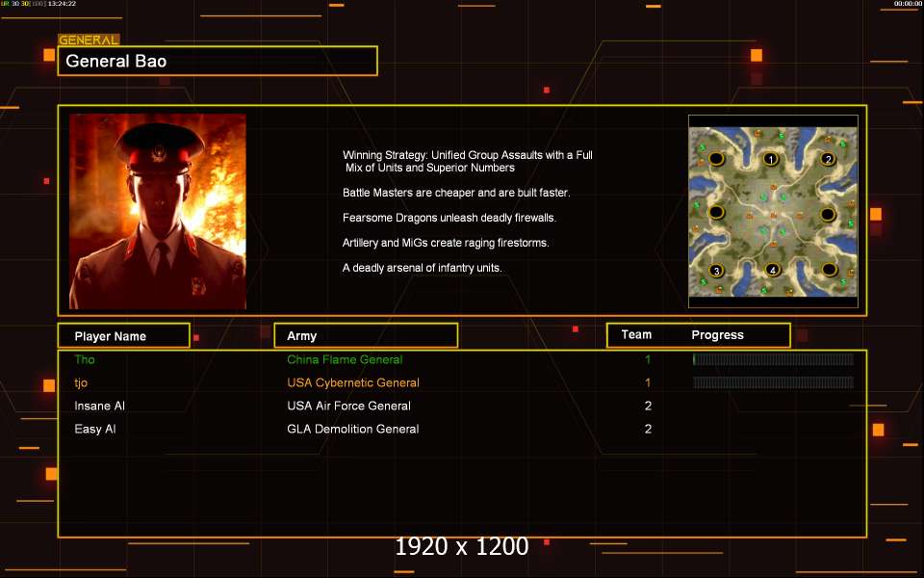Select player name Tho
Image resolution: width=924 pixels, height=578 pixels.
click(85, 359)
